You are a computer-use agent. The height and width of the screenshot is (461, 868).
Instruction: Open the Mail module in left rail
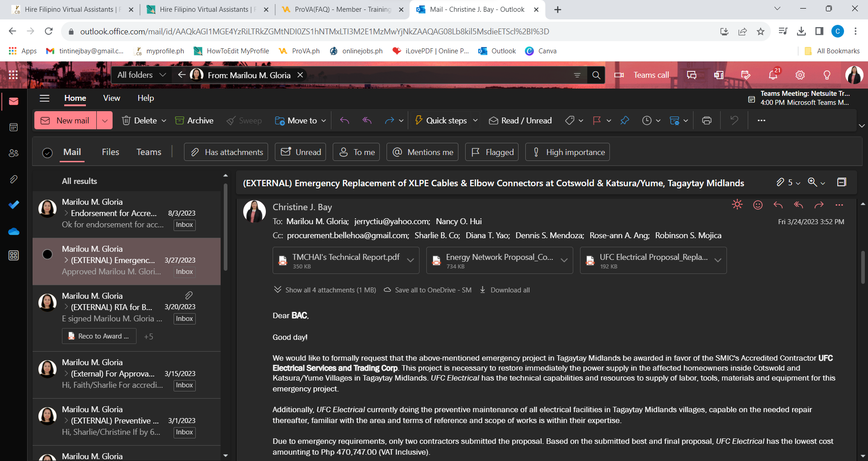[14, 101]
